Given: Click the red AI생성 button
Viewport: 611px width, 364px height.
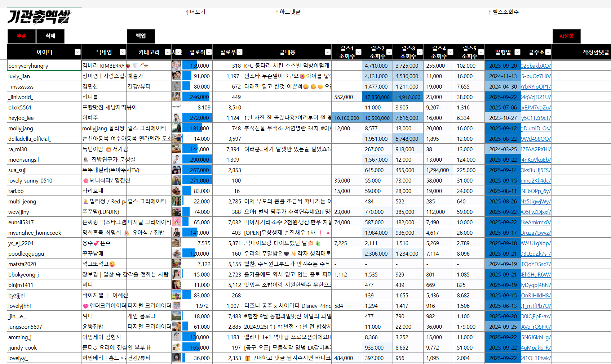Looking at the screenshot, I should click(566, 36).
